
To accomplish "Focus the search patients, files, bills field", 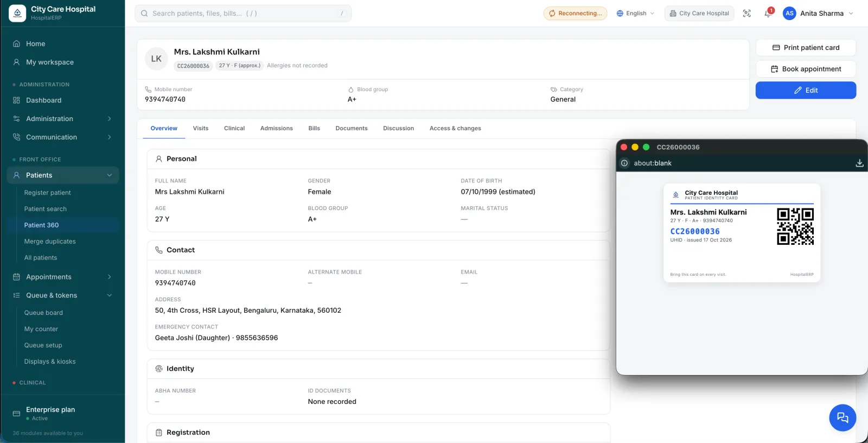I will coord(243,14).
